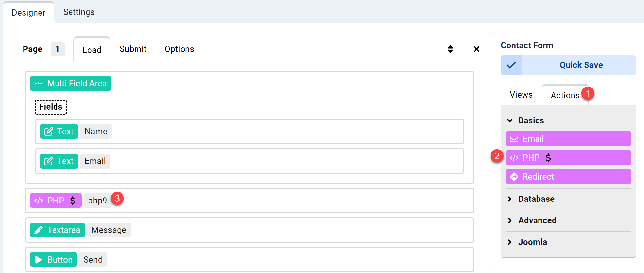
Task: Open the Submit tab
Action: (133, 49)
